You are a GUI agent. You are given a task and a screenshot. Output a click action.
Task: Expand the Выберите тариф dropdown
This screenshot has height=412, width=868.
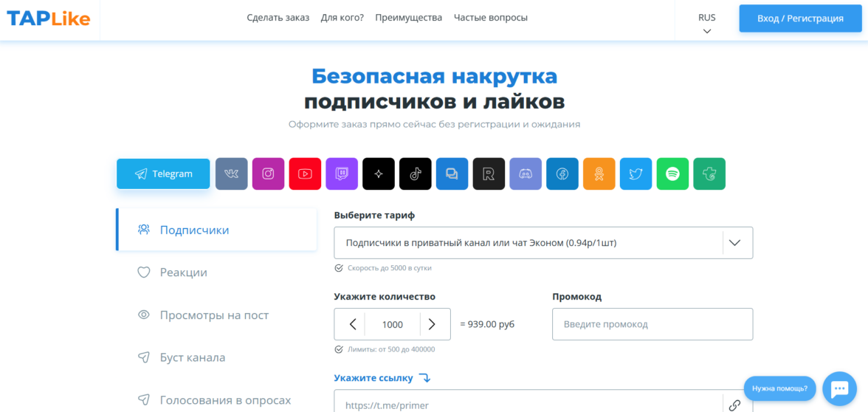pos(543,242)
